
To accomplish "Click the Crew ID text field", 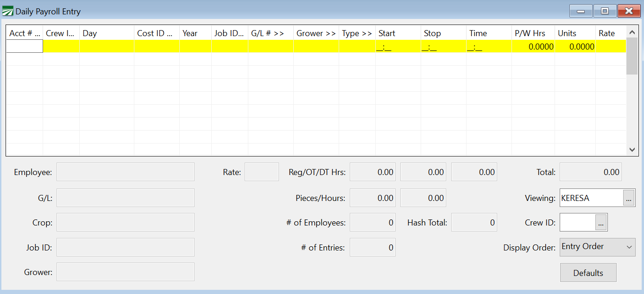I will click(577, 223).
